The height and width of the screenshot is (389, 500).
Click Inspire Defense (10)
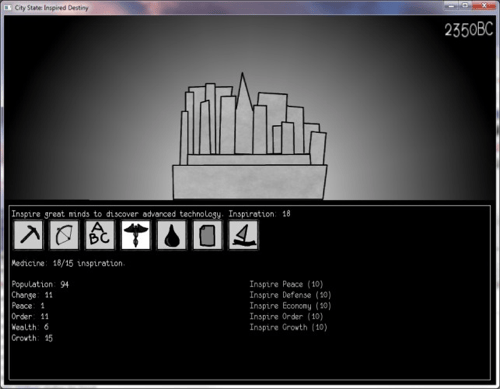coord(290,295)
